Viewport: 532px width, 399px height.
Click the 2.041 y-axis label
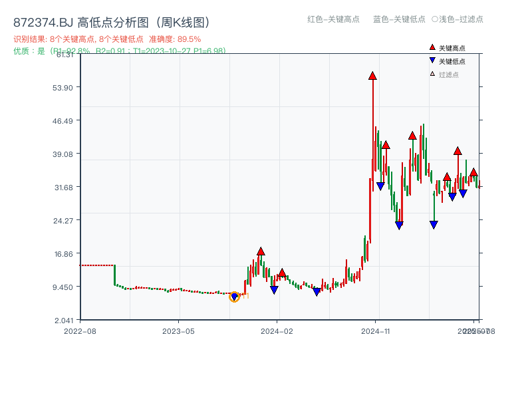pos(64,321)
